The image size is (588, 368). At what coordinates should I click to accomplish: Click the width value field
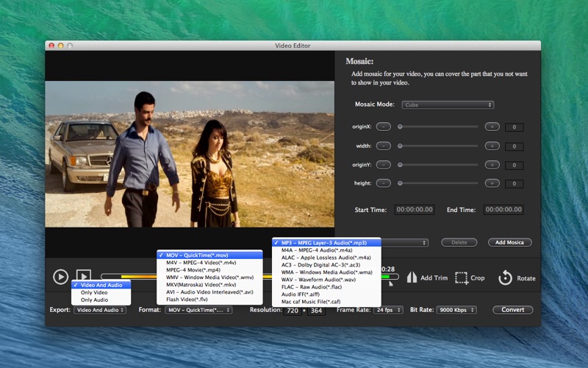click(x=514, y=146)
